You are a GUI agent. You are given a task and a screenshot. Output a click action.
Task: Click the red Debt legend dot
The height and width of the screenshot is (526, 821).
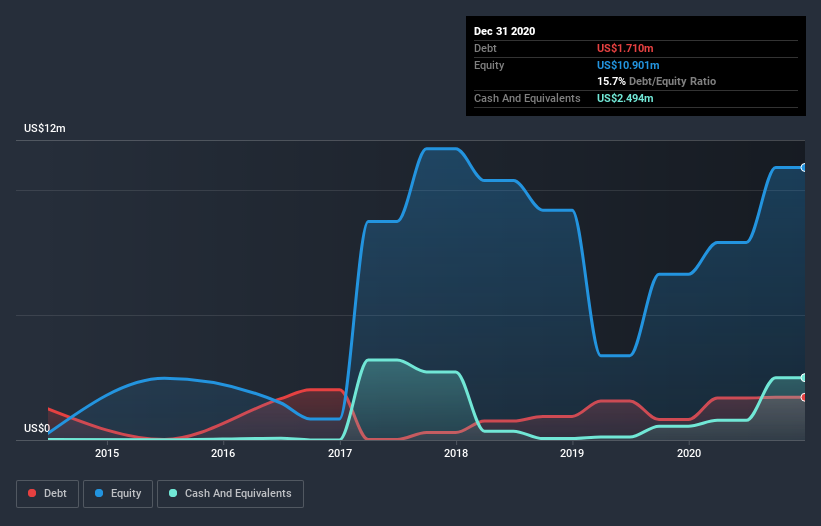(32, 493)
